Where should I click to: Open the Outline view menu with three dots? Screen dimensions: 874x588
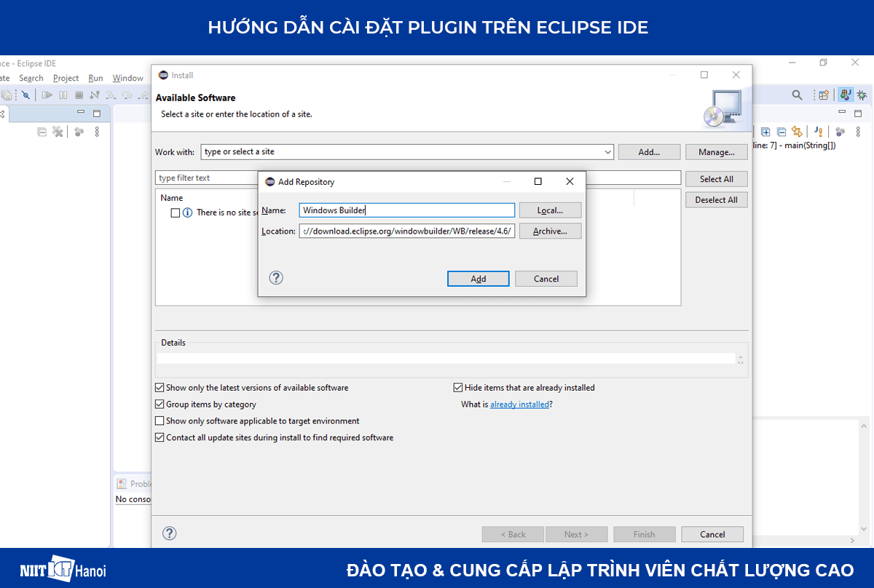point(858,132)
